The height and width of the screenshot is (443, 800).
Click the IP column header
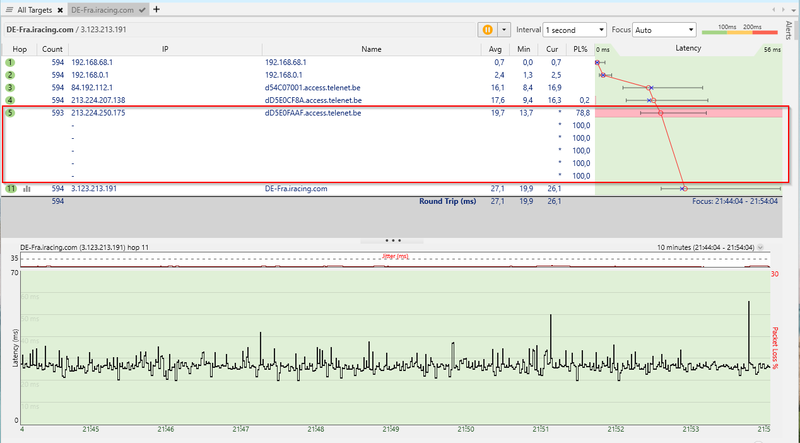point(164,48)
